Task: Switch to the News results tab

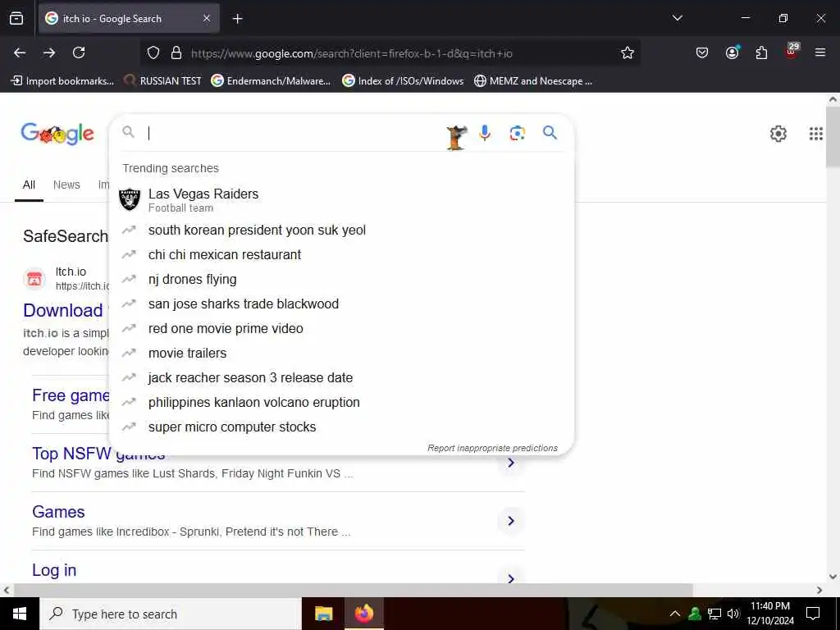Action: coord(66,185)
